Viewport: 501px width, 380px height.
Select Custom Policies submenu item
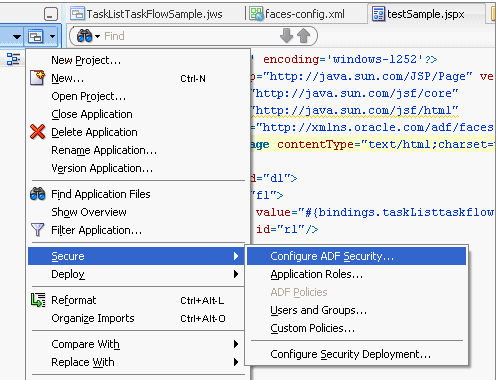(x=356, y=328)
